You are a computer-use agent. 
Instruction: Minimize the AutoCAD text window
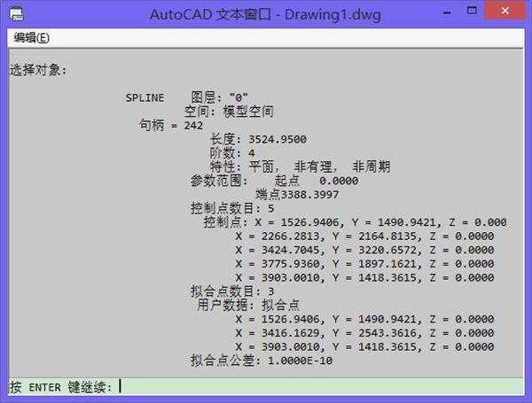click(x=447, y=12)
